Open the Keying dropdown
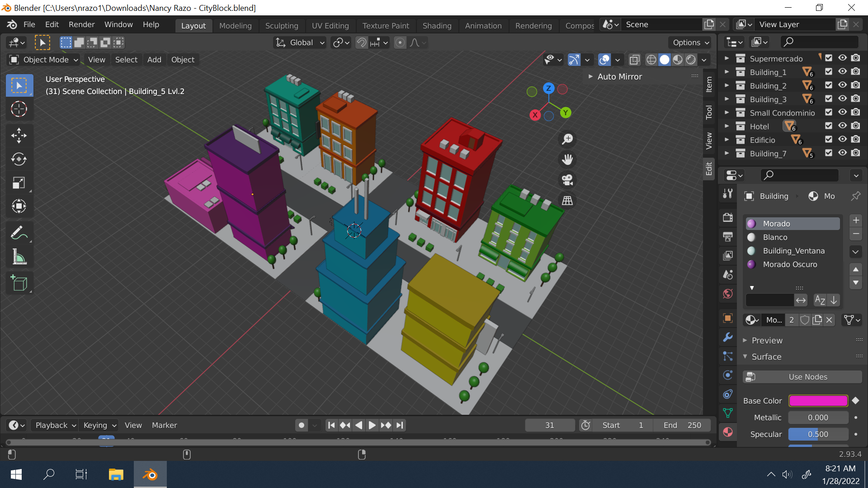Image resolution: width=868 pixels, height=488 pixels. point(99,425)
